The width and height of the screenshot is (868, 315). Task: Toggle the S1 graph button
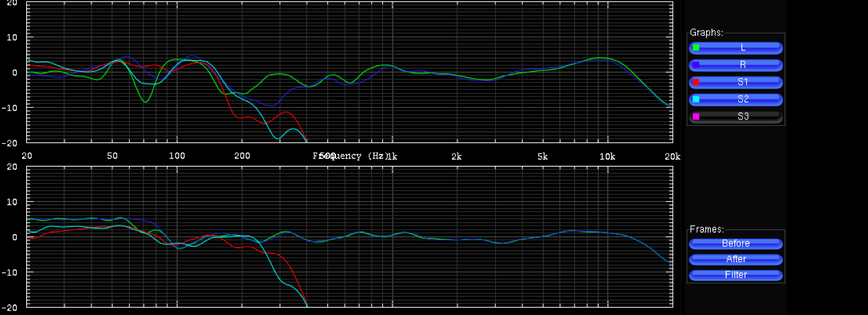click(x=735, y=82)
